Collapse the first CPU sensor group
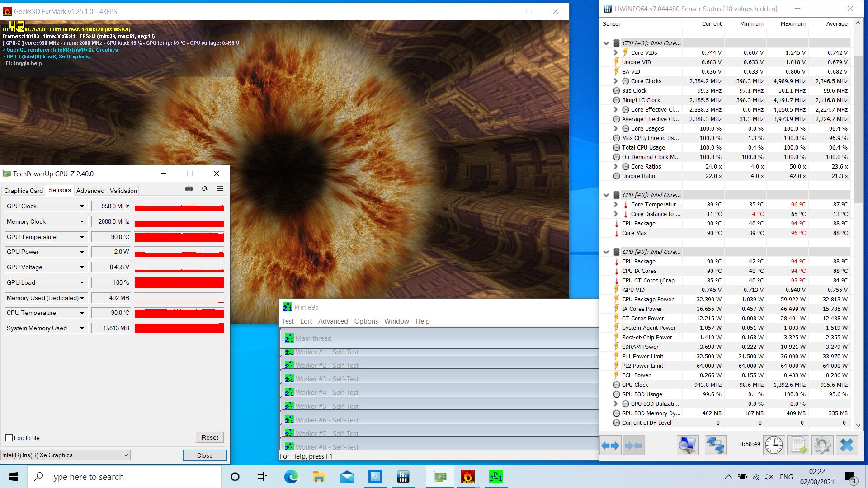 coord(606,43)
